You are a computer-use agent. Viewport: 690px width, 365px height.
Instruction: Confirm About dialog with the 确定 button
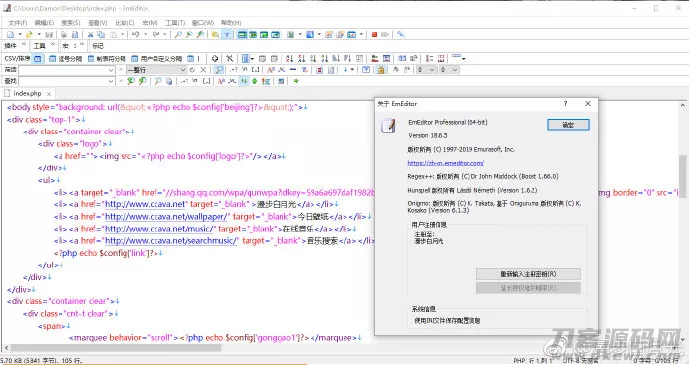[568, 125]
